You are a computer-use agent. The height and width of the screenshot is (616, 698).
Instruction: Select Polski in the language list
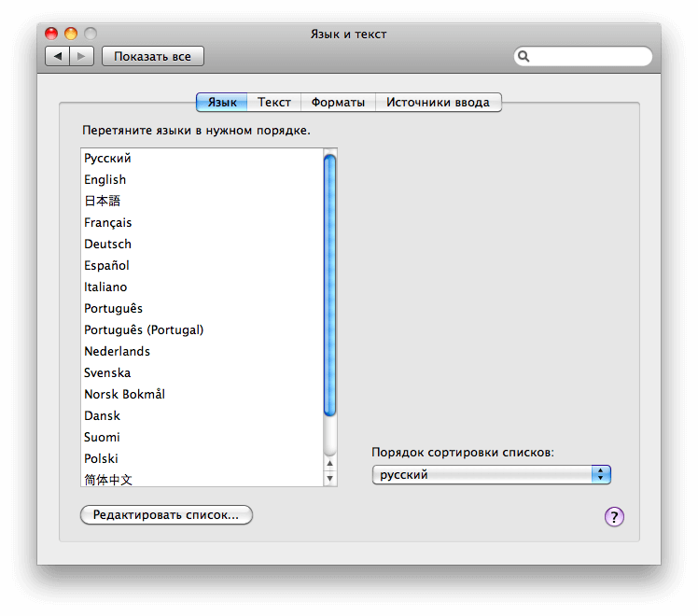pos(202,458)
